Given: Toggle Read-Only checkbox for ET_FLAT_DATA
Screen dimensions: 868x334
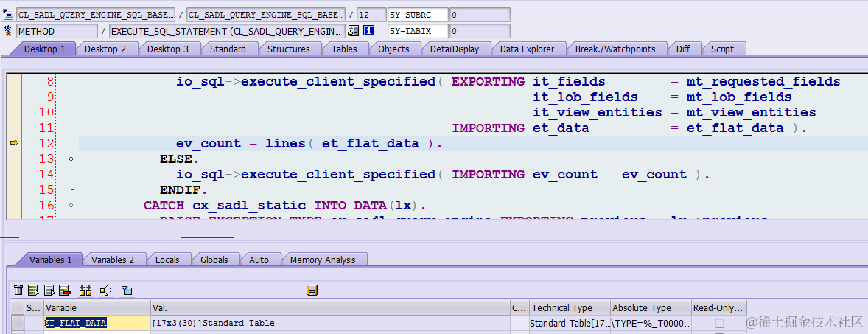Looking at the screenshot, I should pyautogui.click(x=719, y=323).
